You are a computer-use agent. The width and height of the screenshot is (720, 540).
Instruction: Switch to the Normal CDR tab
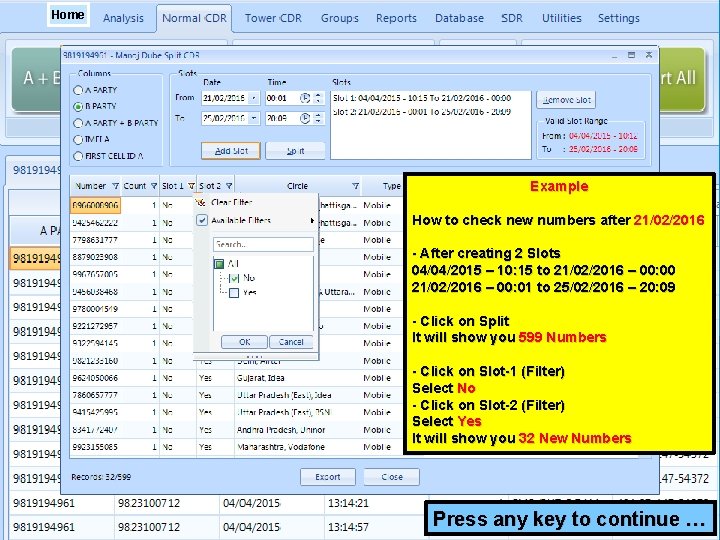click(194, 18)
